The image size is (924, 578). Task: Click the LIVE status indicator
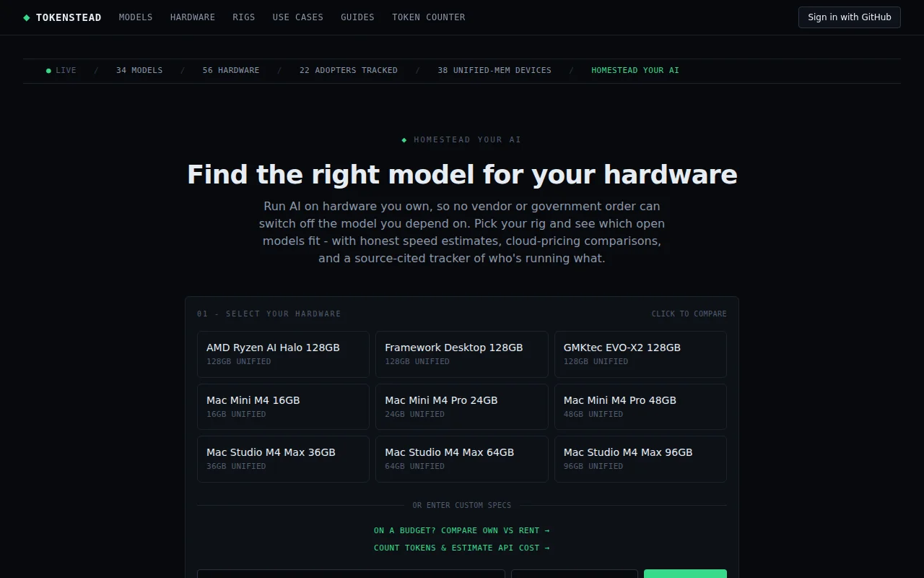pyautogui.click(x=61, y=71)
